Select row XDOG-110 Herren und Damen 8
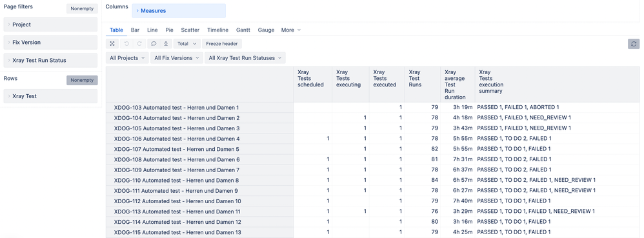This screenshot has height=238, width=644. [199, 180]
